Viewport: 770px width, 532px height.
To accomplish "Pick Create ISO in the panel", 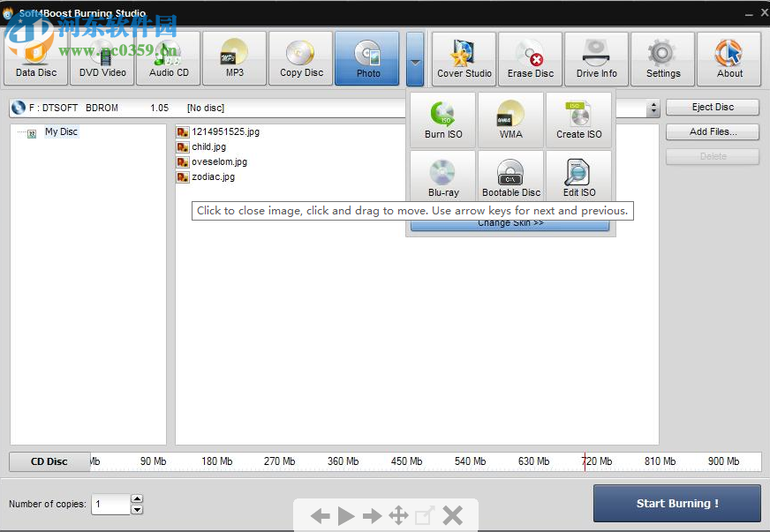I will pyautogui.click(x=579, y=120).
